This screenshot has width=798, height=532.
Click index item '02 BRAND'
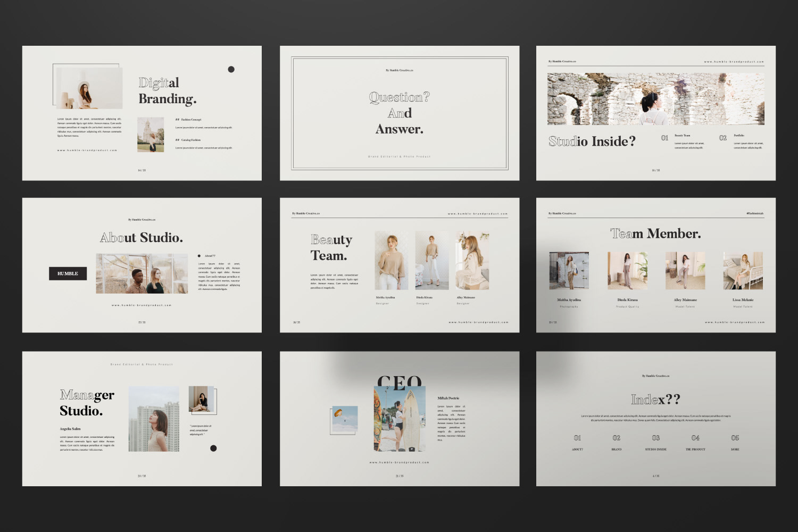617,443
